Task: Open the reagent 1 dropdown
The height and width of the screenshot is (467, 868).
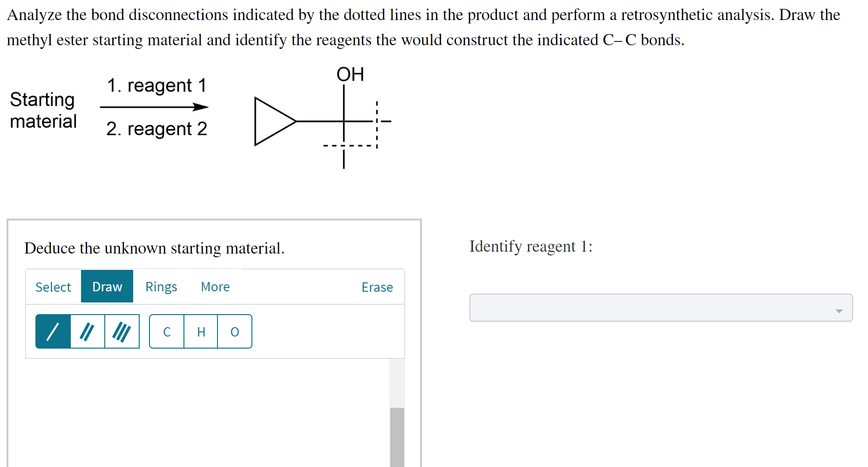Action: [x=659, y=308]
